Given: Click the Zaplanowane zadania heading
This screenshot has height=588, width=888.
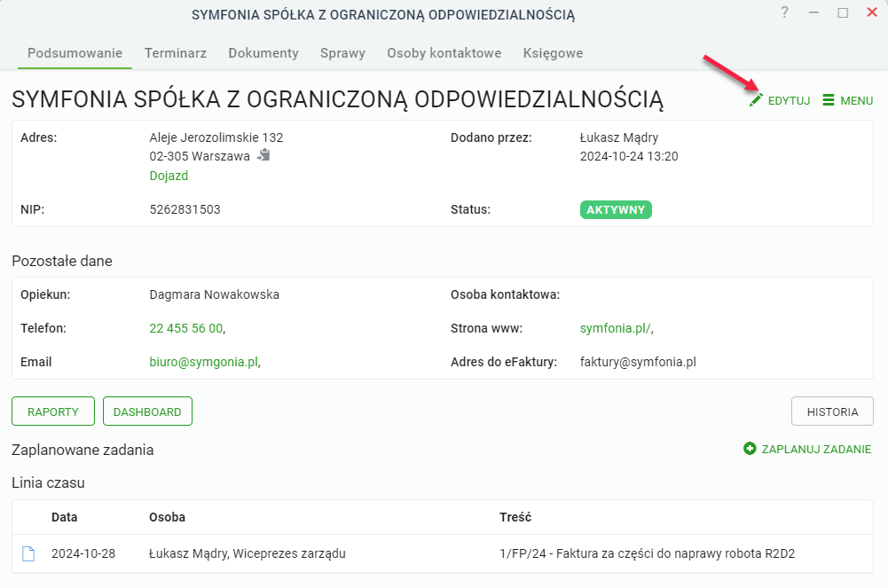Looking at the screenshot, I should [83, 450].
